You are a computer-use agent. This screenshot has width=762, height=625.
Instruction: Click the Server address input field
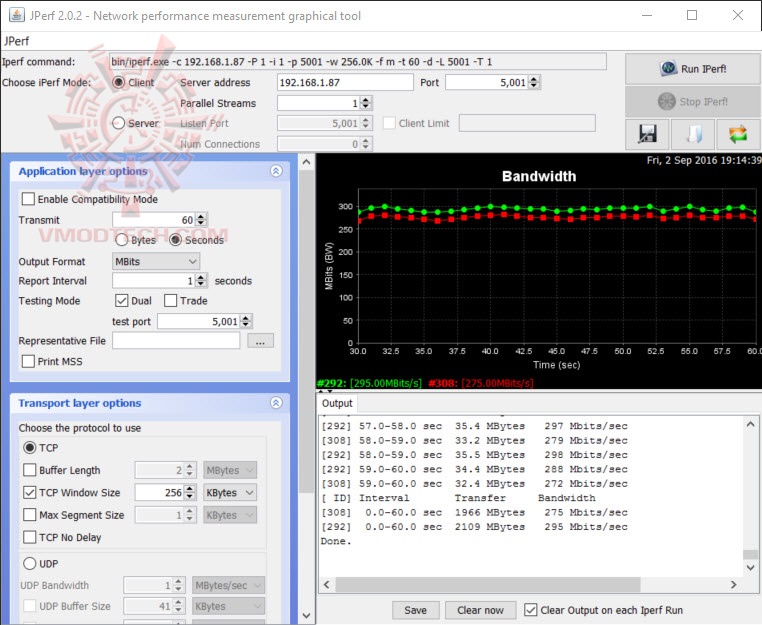tap(345, 83)
